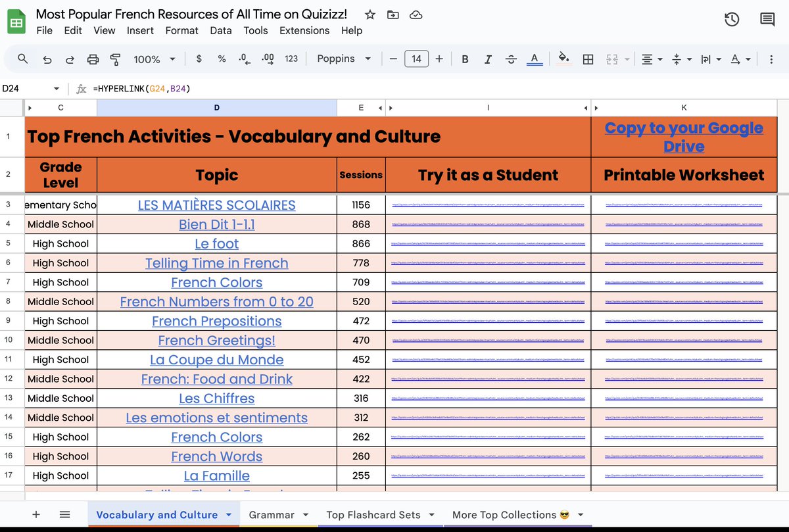
Task: Click the search magnifier icon
Action: tap(23, 59)
